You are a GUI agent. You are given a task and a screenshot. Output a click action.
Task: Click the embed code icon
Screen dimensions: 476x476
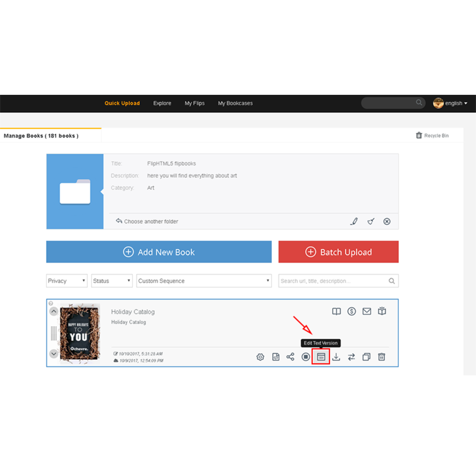point(276,357)
